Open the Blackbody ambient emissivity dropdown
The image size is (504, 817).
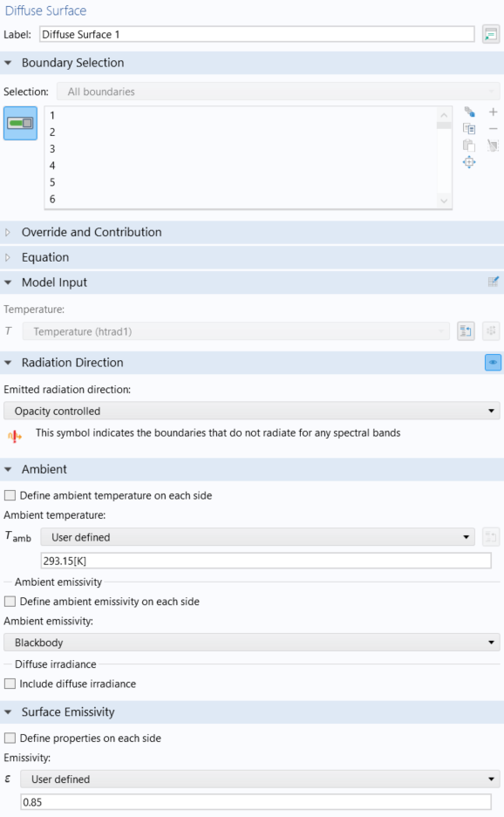tap(252, 643)
